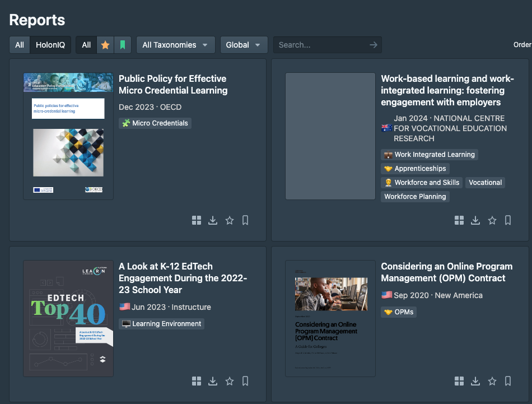
Task: Bookmark the K-12 EdTech Engagement report
Action: click(245, 381)
